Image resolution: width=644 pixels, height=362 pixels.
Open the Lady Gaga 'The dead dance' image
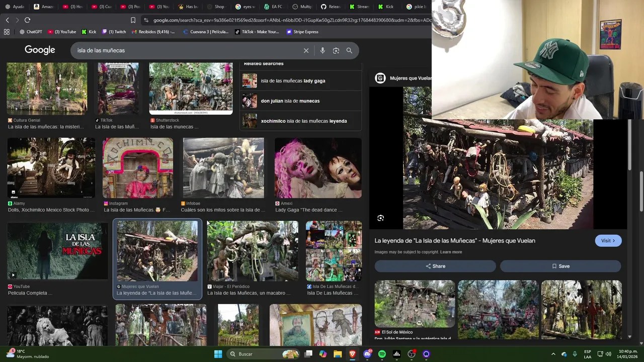point(318,168)
